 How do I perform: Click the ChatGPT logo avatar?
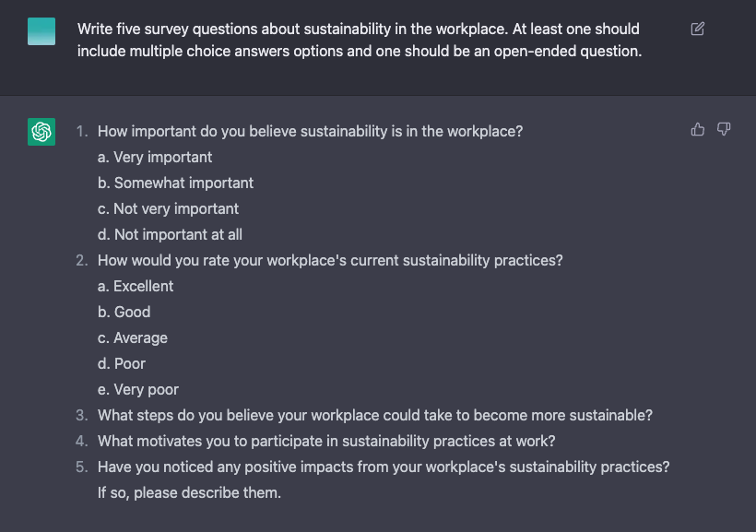41,132
